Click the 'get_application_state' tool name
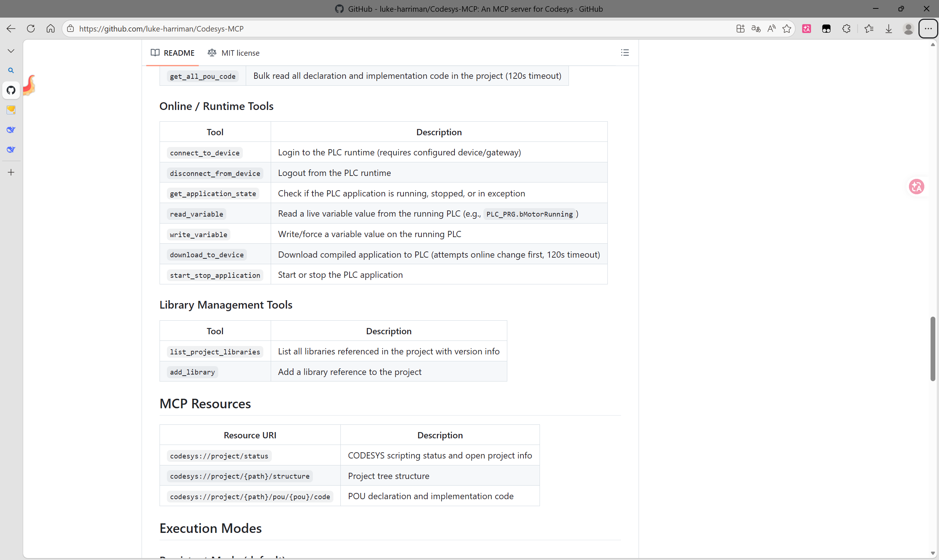The image size is (939, 560). pyautogui.click(x=213, y=194)
